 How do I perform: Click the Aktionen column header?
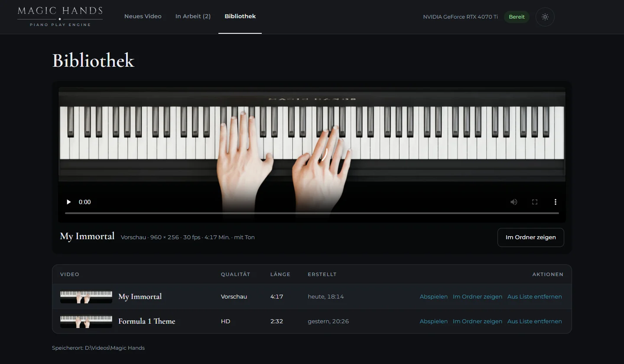(548, 274)
